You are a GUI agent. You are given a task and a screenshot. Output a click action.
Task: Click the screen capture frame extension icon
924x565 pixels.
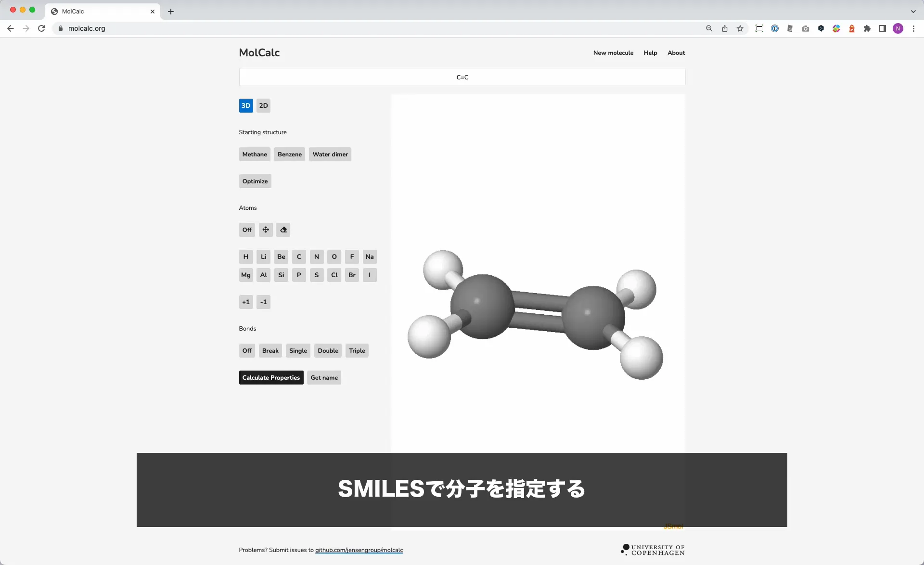(x=759, y=28)
